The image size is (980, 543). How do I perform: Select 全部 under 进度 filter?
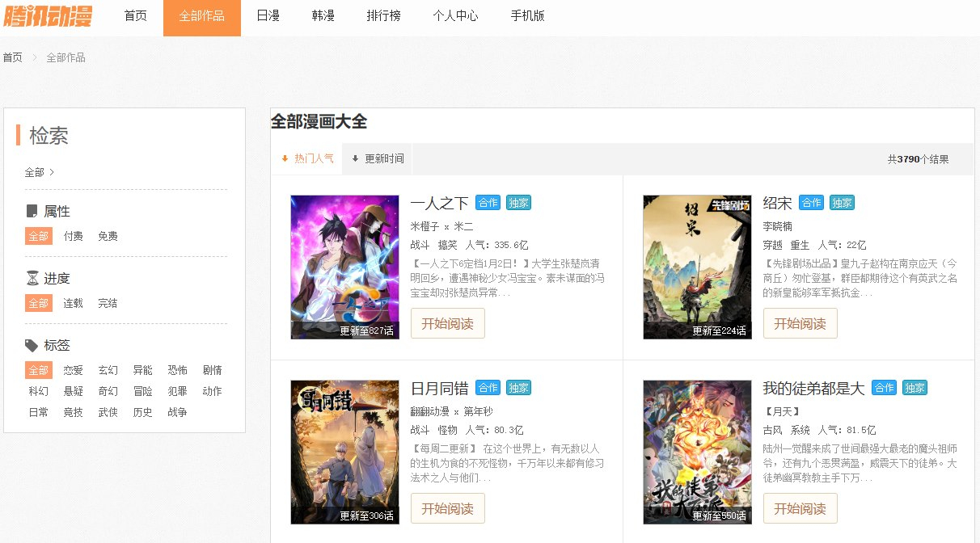point(39,303)
